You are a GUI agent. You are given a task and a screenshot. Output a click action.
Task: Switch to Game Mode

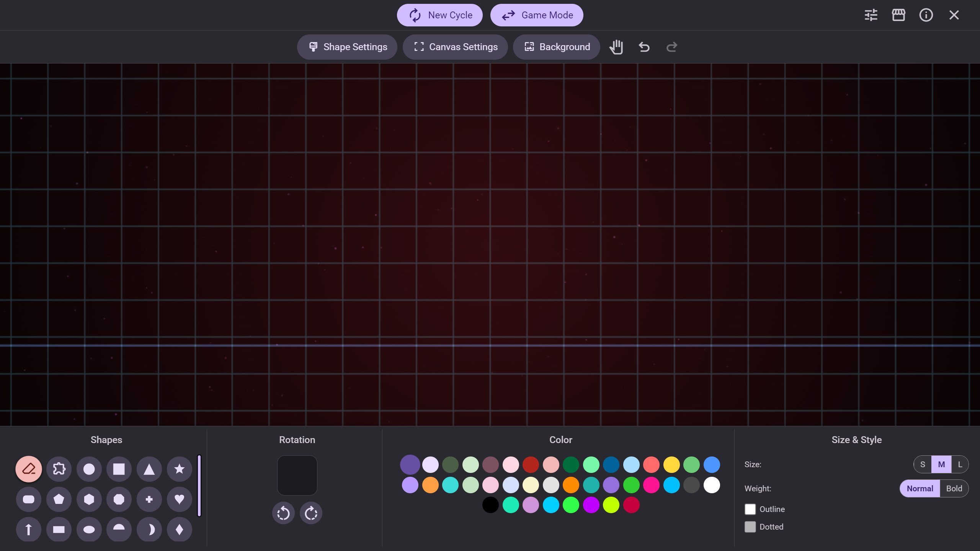tap(536, 15)
